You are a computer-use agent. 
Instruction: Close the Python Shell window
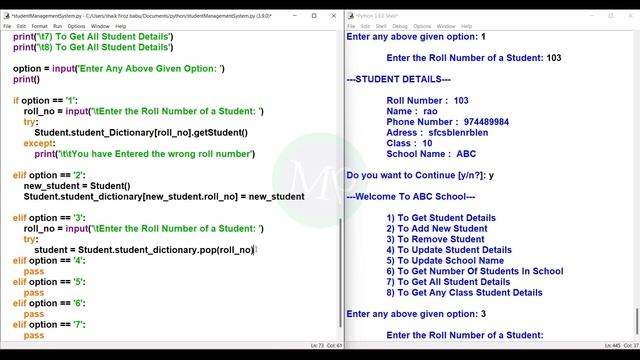tap(630, 16)
